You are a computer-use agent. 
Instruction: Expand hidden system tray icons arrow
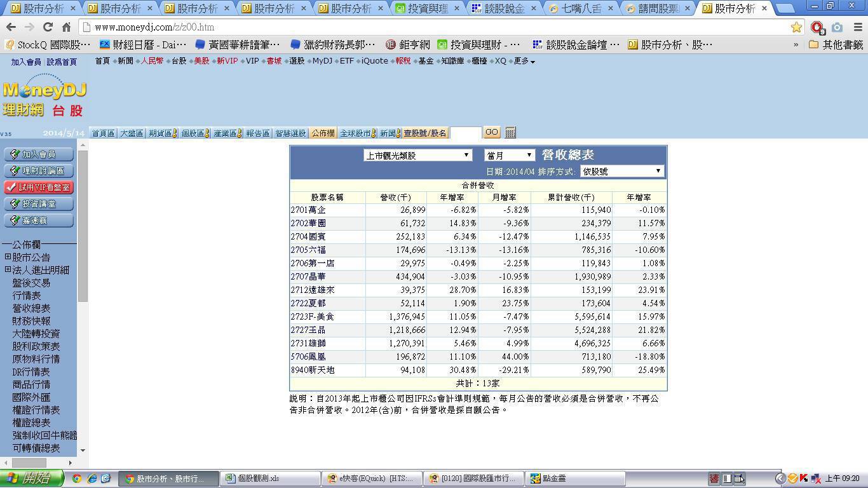(x=780, y=478)
